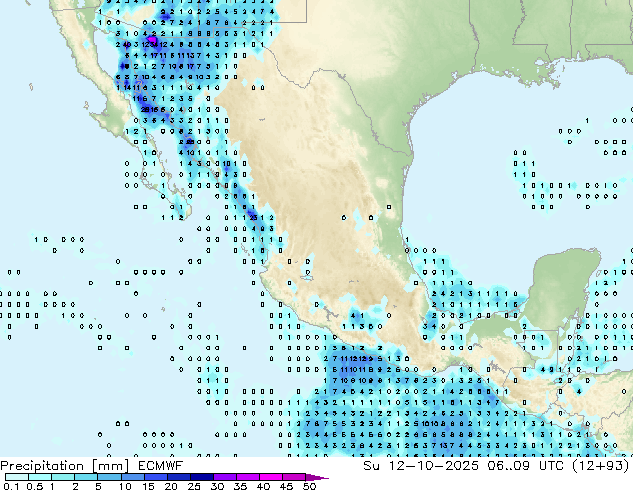Click the 'Su' weekday label

point(372,466)
